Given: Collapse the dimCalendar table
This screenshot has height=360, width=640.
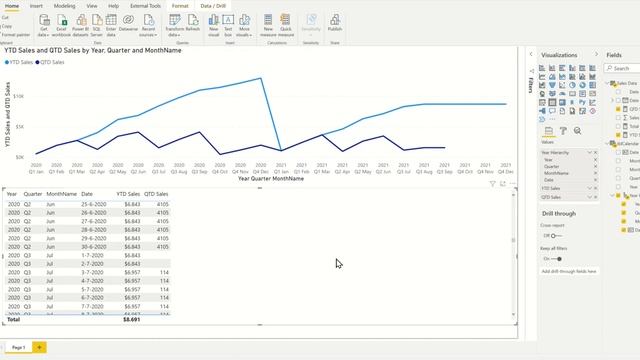Looking at the screenshot, I should [x=607, y=143].
